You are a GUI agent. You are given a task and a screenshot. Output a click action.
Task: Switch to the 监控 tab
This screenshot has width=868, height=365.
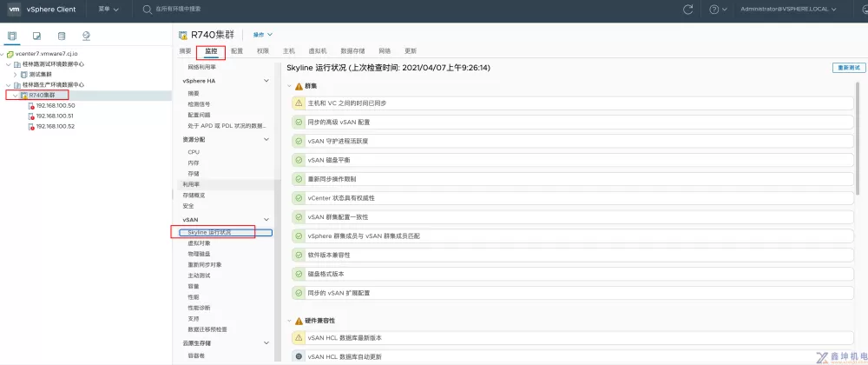coord(210,51)
